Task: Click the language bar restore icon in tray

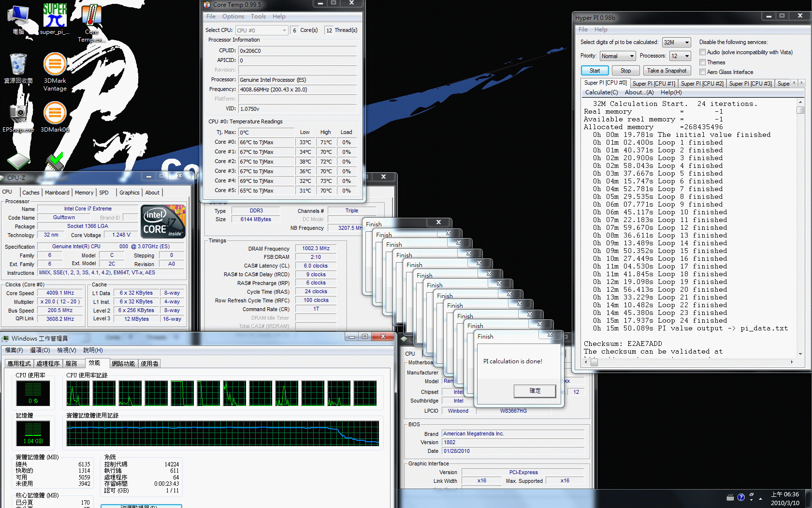Action: [752, 494]
